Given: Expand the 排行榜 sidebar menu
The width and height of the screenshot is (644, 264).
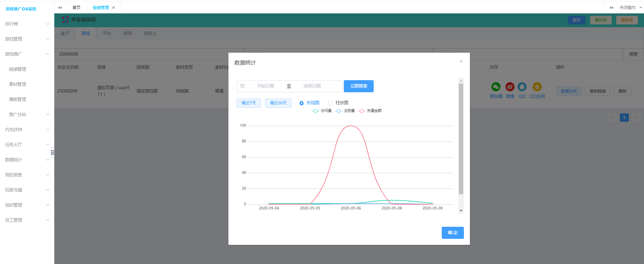Looking at the screenshot, I should click(x=27, y=24).
